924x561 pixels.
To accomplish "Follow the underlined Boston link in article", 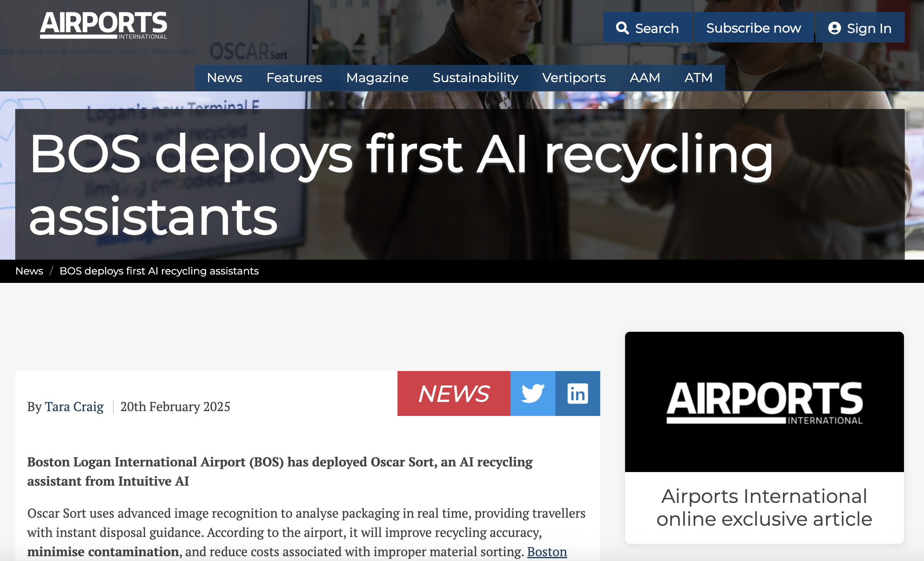I will tap(547, 552).
